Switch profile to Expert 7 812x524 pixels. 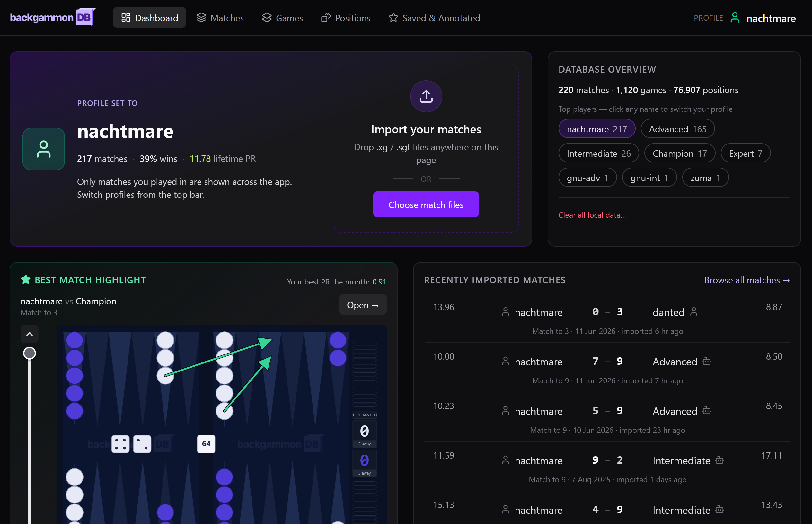(745, 153)
